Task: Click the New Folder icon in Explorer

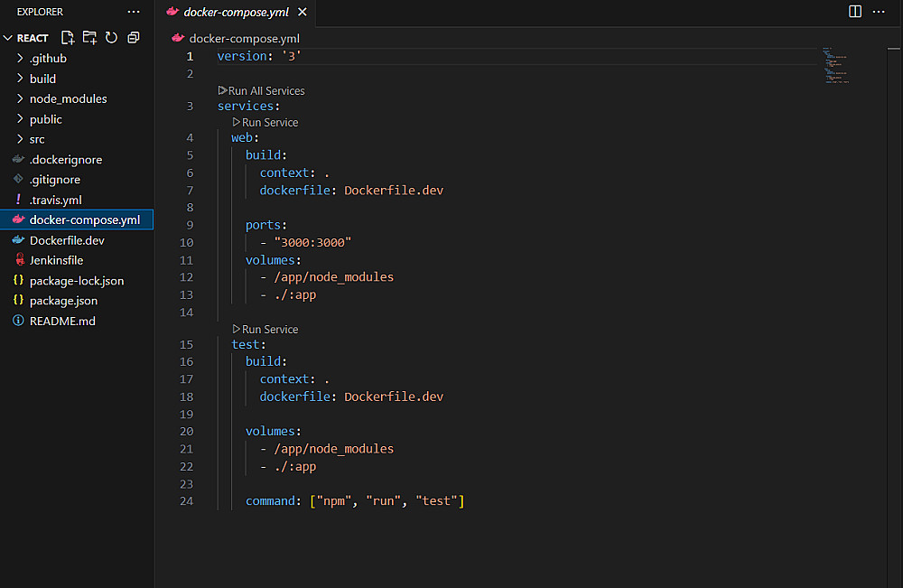Action: (x=89, y=38)
